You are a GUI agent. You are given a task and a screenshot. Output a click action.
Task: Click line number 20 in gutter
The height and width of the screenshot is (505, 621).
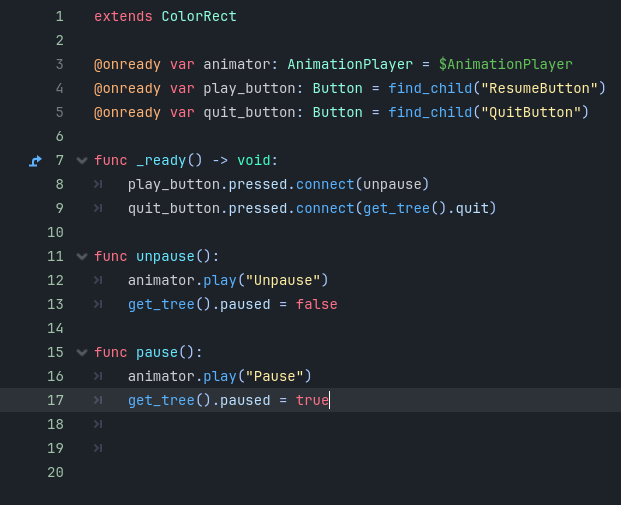click(x=55, y=473)
